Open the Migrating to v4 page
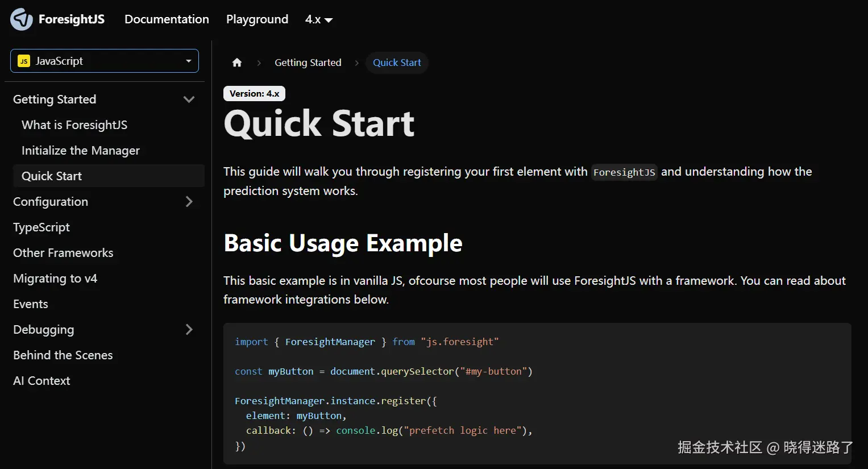 [x=55, y=279]
